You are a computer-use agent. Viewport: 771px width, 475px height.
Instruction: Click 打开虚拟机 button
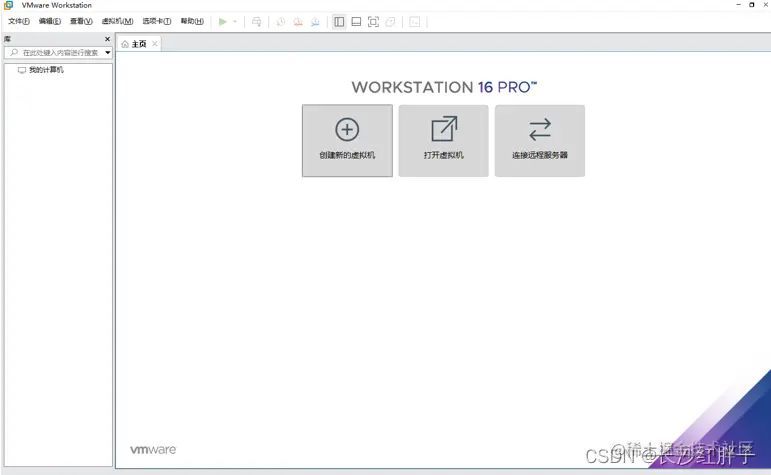point(444,141)
